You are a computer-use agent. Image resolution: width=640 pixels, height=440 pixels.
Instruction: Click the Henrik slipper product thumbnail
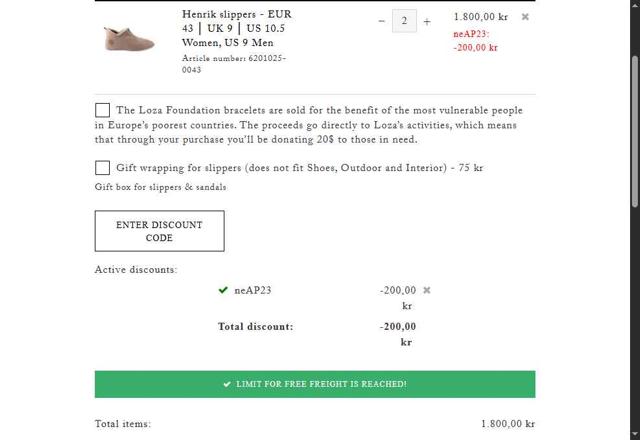tap(130, 37)
